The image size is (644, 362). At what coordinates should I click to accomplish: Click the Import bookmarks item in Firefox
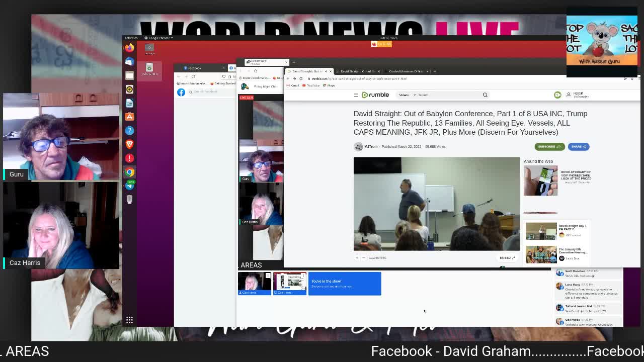pyautogui.click(x=192, y=83)
